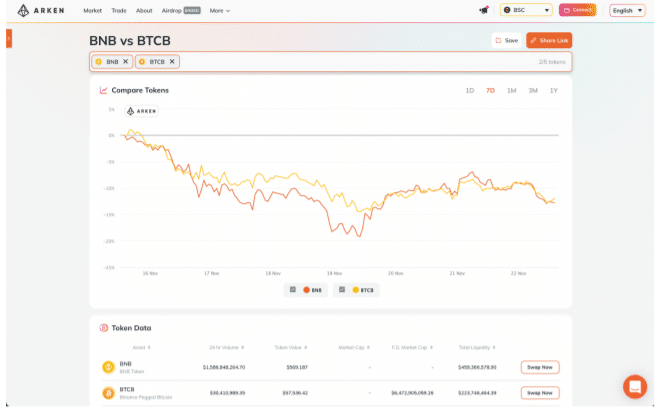Click the BNB Token name in table

coord(132,372)
